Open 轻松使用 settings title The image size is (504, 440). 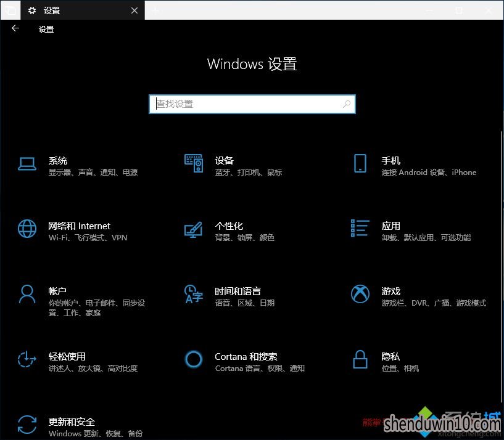67,356
